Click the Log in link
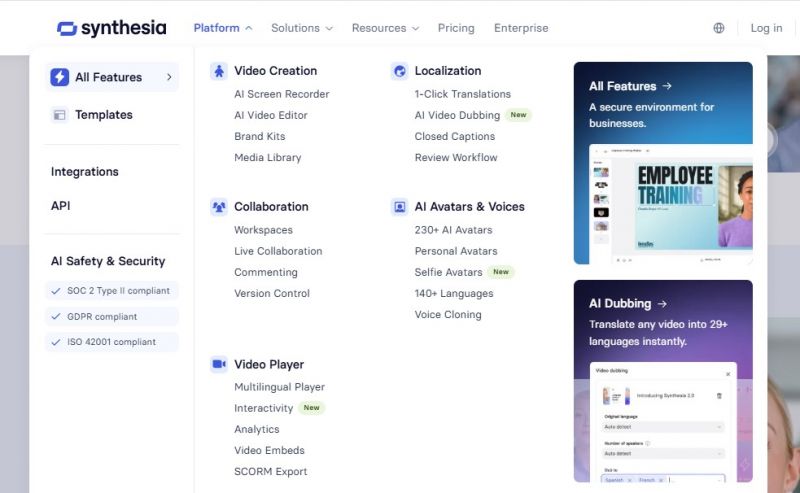This screenshot has width=800, height=493. pos(766,28)
